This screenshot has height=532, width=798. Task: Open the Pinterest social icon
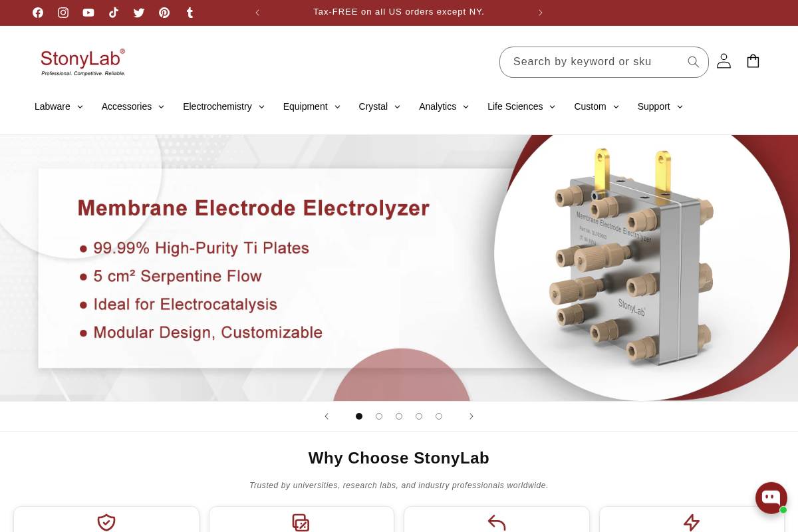tap(164, 13)
